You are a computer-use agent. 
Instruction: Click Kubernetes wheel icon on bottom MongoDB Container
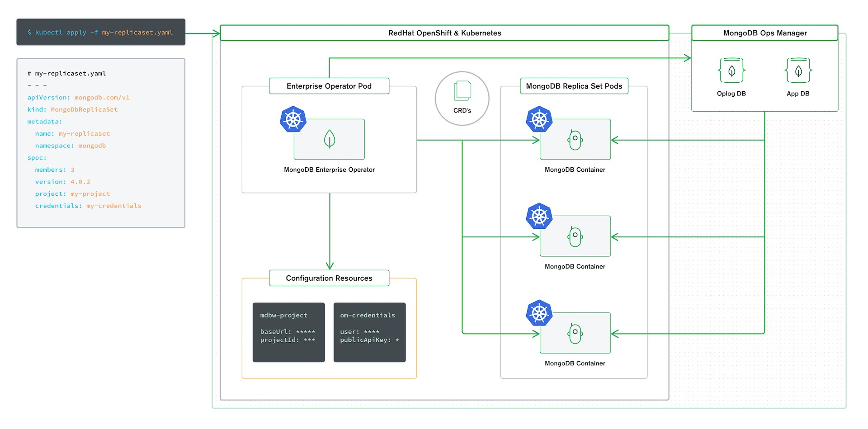coord(539,313)
